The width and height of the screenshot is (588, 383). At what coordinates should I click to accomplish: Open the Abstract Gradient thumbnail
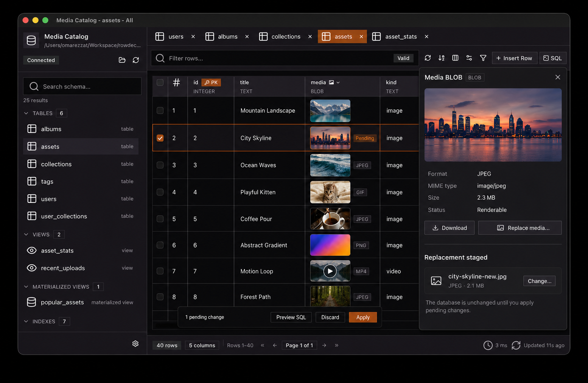[x=330, y=245]
